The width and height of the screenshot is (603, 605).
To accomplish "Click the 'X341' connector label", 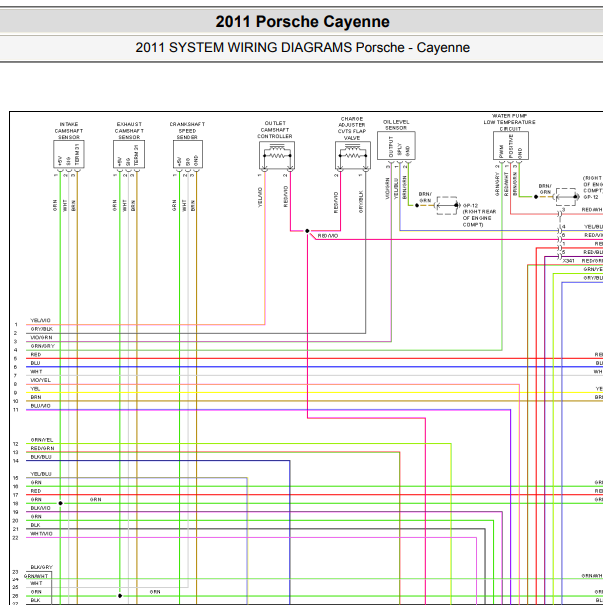I will (568, 261).
